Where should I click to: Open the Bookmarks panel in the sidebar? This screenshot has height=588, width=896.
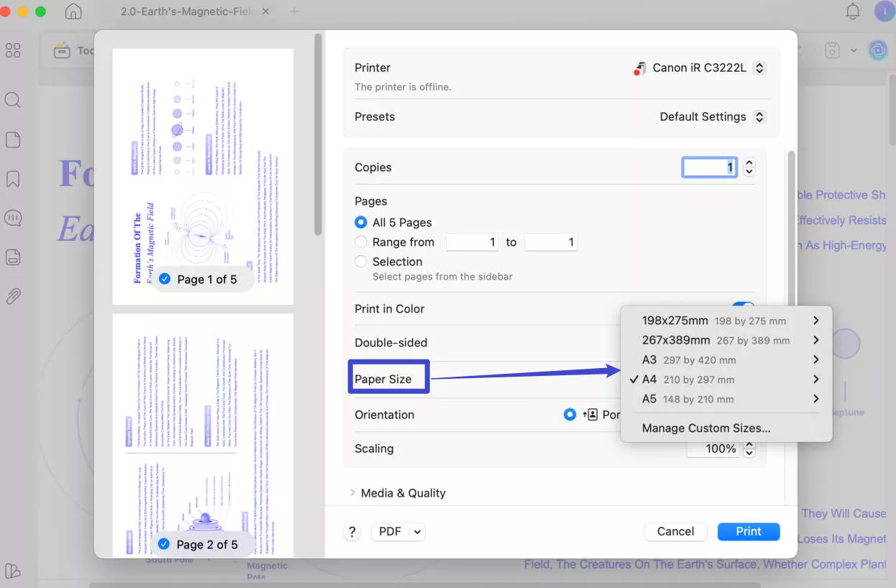pyautogui.click(x=12, y=178)
